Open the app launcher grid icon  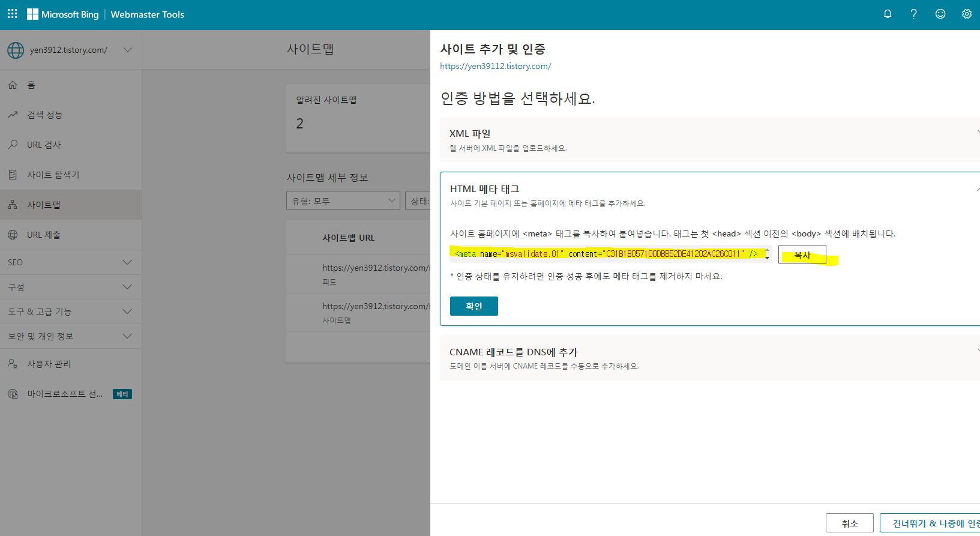tap(13, 14)
